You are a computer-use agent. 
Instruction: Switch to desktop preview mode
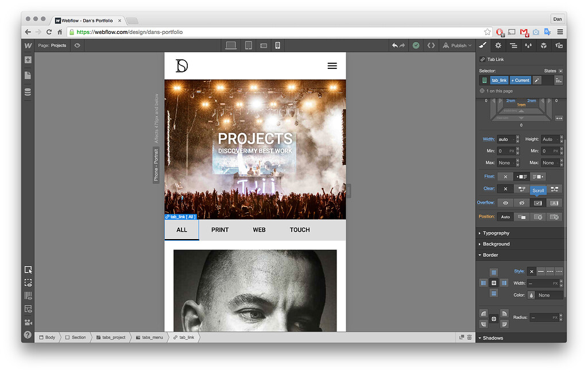point(230,45)
